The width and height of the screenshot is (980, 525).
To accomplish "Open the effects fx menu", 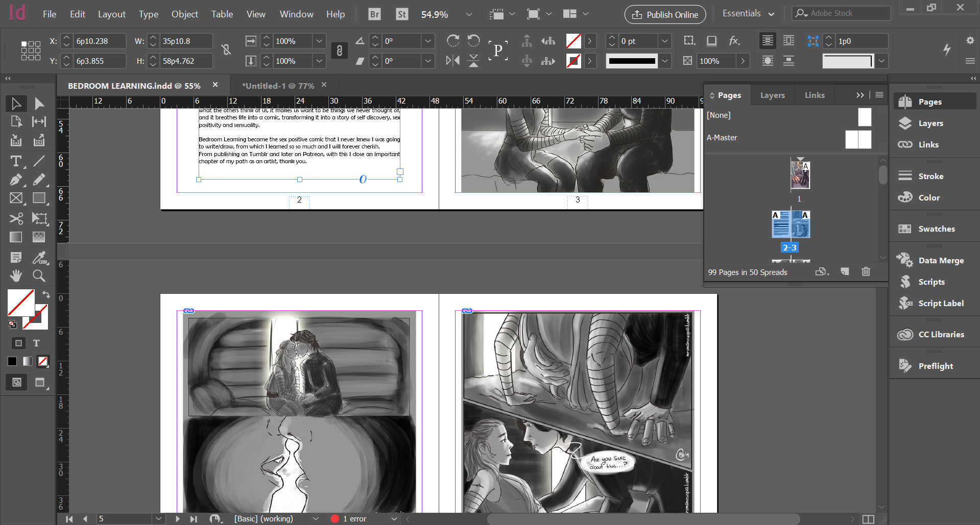I will click(734, 41).
